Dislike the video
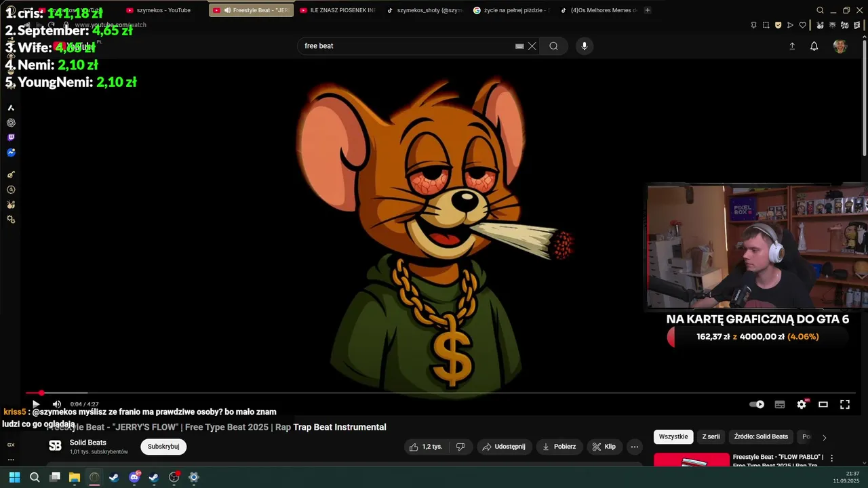 point(460,447)
